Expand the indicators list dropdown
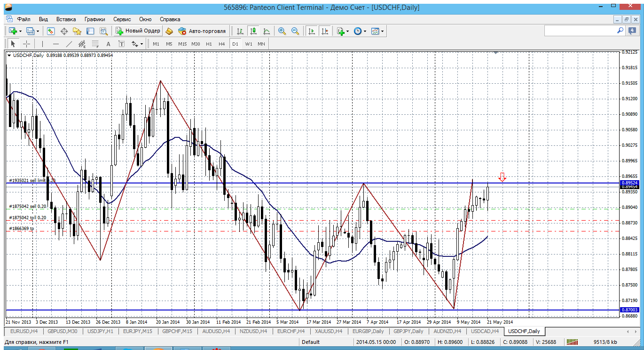The width and height of the screenshot is (644, 350). (347, 31)
